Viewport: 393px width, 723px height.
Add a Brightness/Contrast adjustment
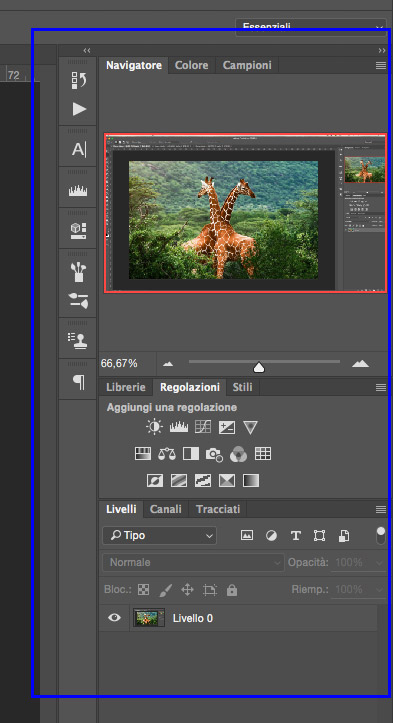(154, 427)
